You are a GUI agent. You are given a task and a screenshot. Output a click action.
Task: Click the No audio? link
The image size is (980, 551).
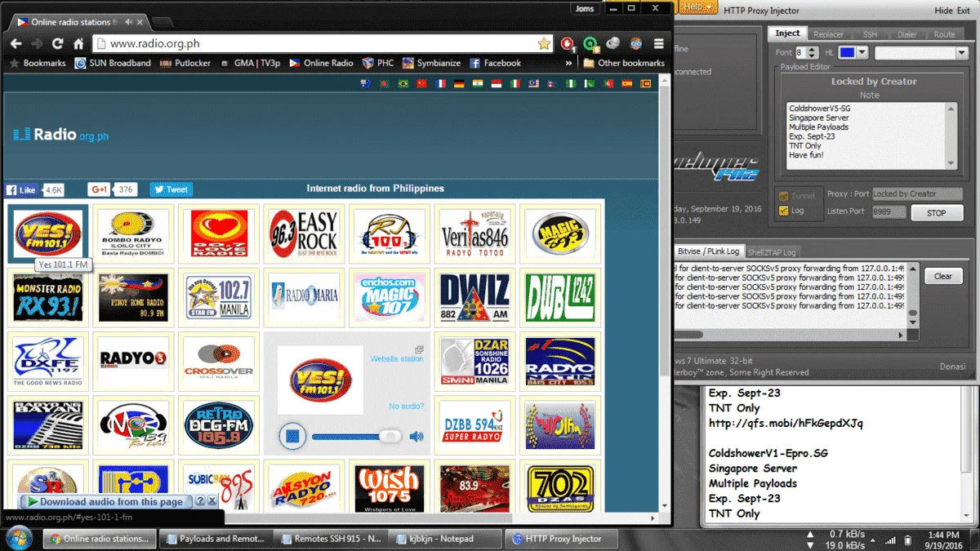coord(406,407)
